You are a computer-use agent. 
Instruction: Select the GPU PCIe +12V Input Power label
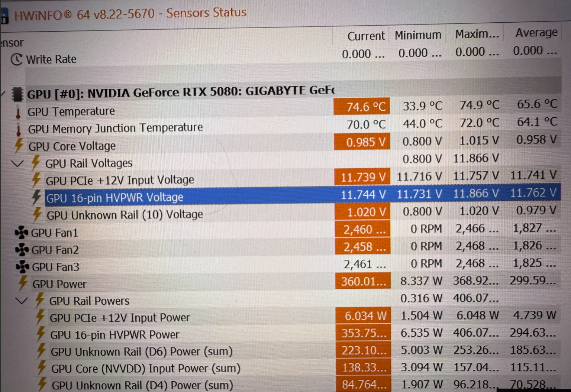(x=120, y=318)
